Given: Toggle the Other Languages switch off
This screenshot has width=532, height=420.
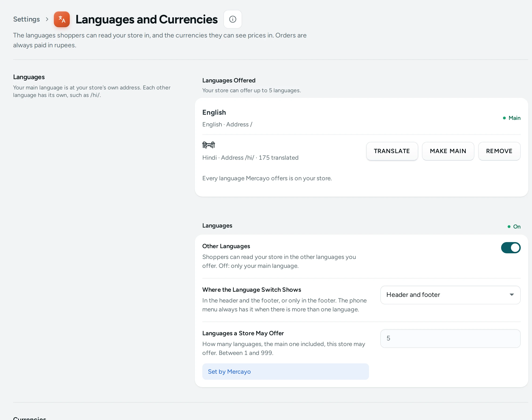Looking at the screenshot, I should point(511,248).
